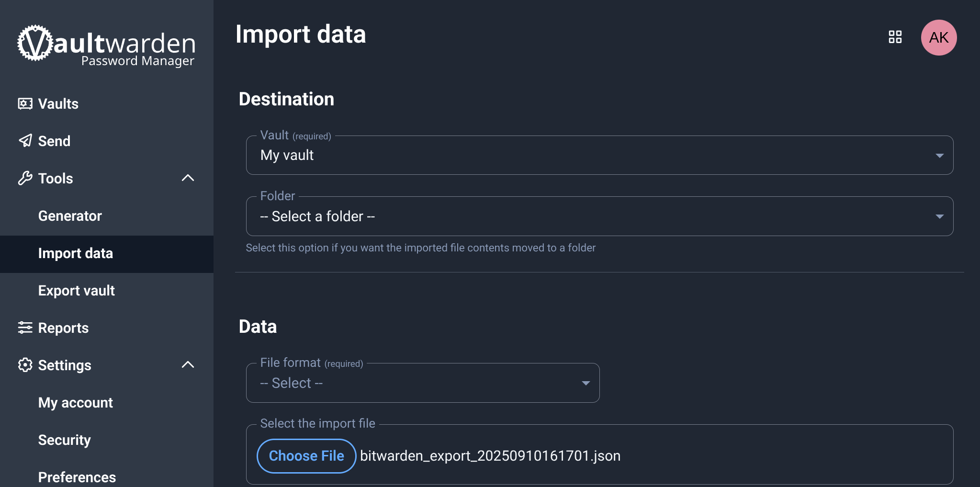This screenshot has width=980, height=487.
Task: Navigate to My account settings
Action: coord(76,403)
